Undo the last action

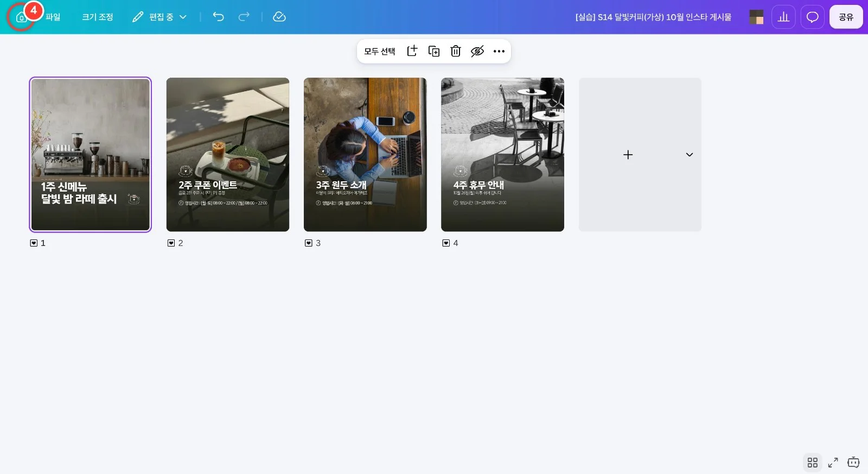click(218, 17)
